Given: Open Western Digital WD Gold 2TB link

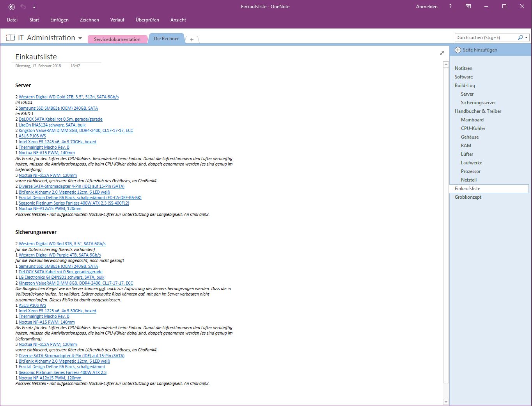Looking at the screenshot, I should [x=69, y=97].
